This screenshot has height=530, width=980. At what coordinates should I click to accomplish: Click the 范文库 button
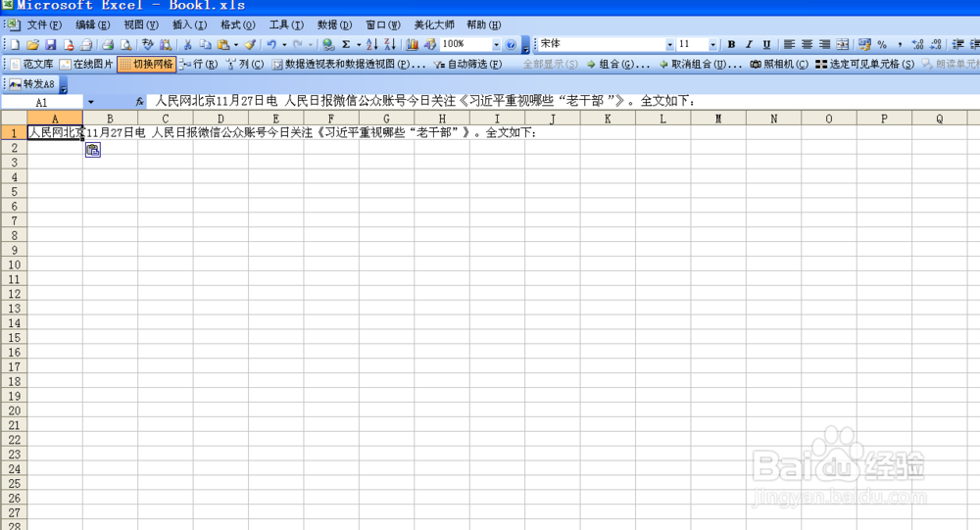[x=32, y=65]
